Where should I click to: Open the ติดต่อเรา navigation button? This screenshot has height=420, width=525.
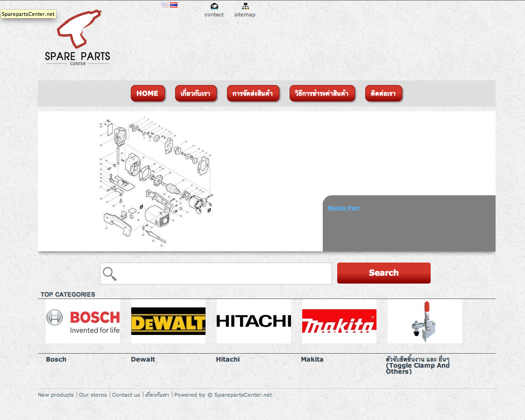383,93
